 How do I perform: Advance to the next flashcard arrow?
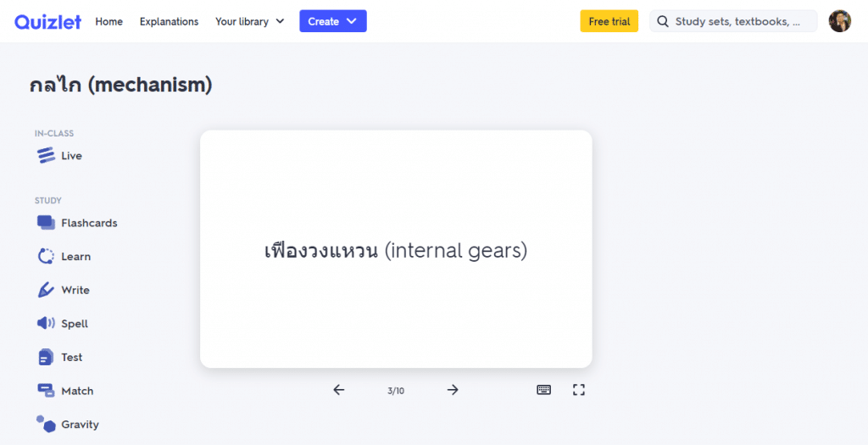453,390
